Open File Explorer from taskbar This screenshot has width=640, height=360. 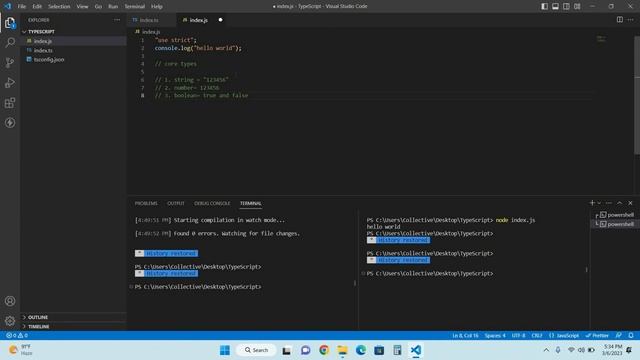(x=342, y=350)
